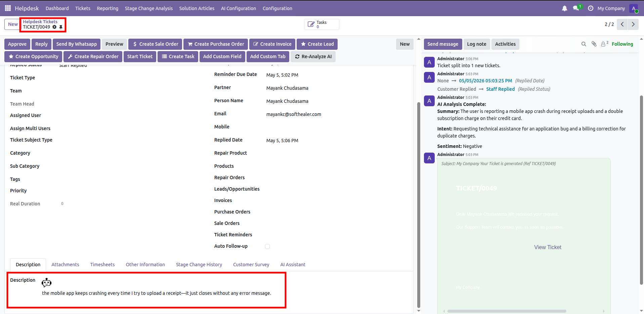This screenshot has width=644, height=314.
Task: Click Send By Whatsapp button
Action: pos(76,44)
